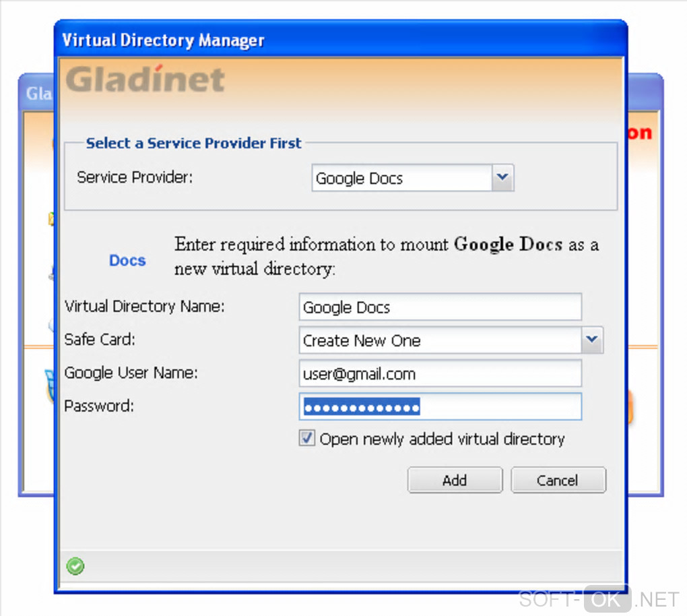Focus the Virtual Directory Name field
Image resolution: width=687 pixels, height=616 pixels.
tap(440, 307)
